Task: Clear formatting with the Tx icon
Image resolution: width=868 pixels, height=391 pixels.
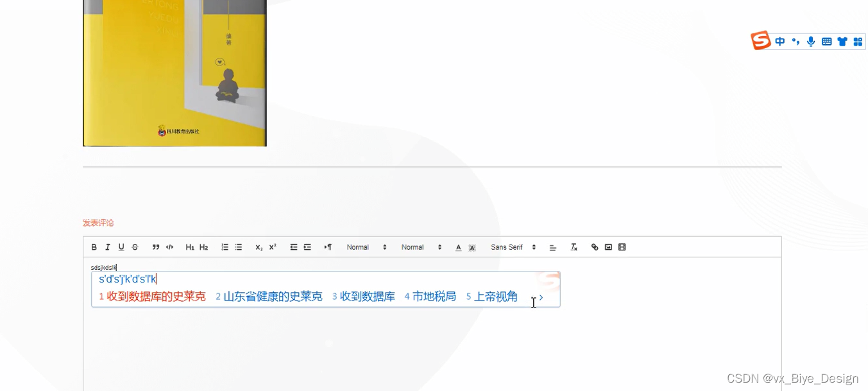Action: point(574,247)
